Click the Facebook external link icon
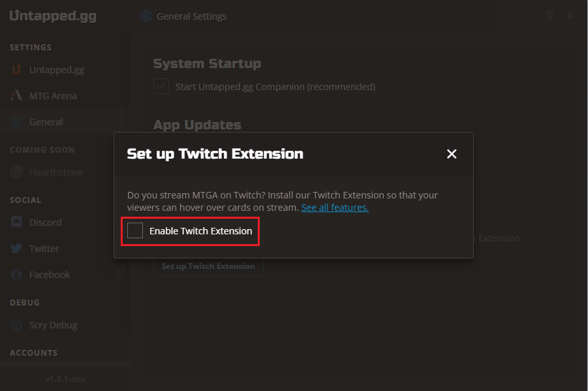 click(x=119, y=274)
